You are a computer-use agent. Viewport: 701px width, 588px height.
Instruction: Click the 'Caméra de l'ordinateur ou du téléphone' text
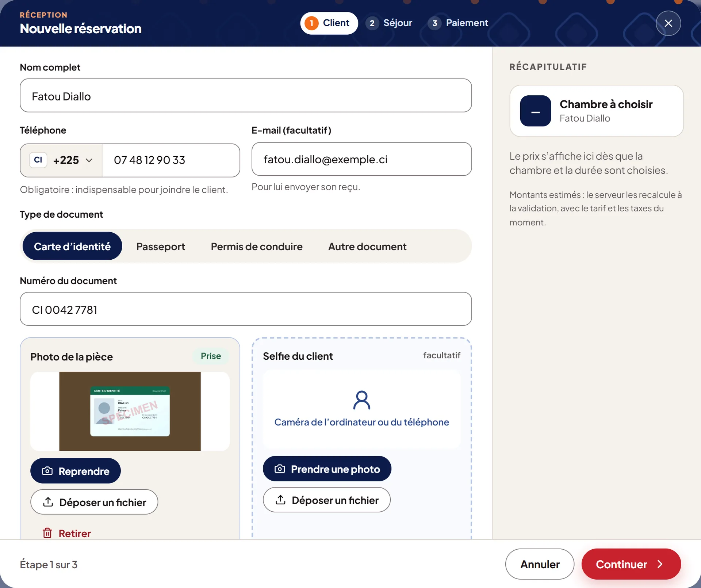pos(361,422)
